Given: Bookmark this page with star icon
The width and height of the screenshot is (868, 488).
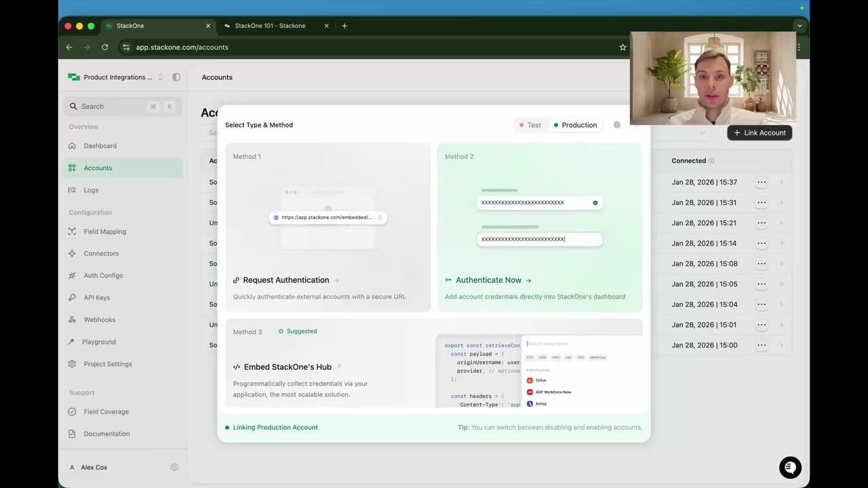Looking at the screenshot, I should point(623,47).
